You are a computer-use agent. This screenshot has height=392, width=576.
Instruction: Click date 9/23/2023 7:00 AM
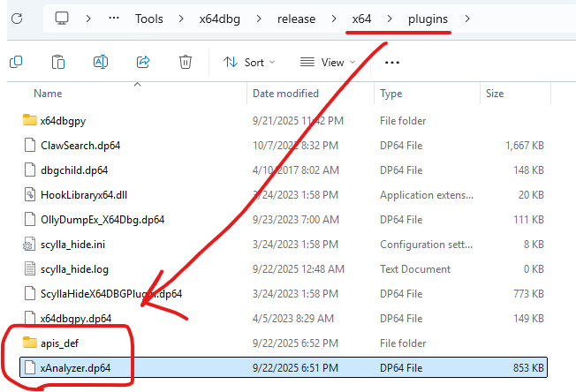tap(295, 220)
